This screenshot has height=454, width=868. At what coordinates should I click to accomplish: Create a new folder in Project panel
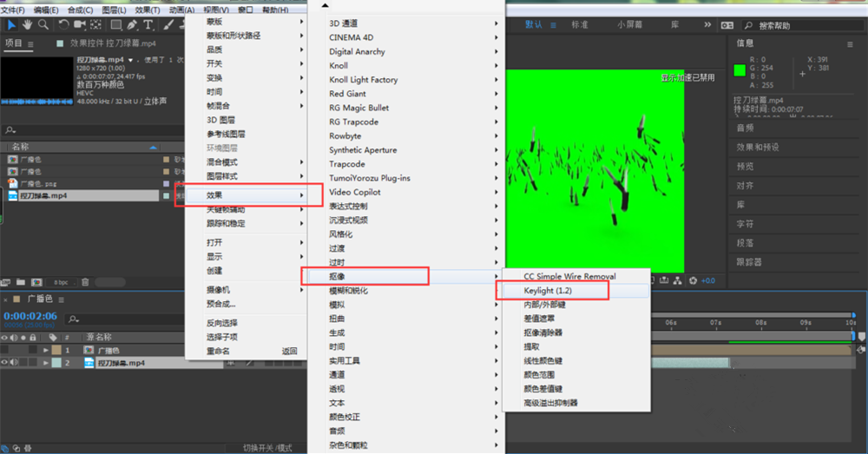coord(21,282)
